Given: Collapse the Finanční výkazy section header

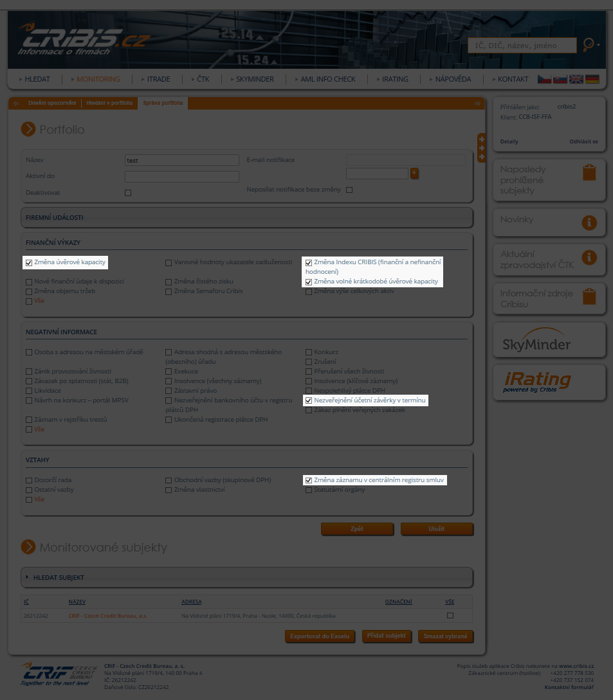Looking at the screenshot, I should click(x=53, y=242).
